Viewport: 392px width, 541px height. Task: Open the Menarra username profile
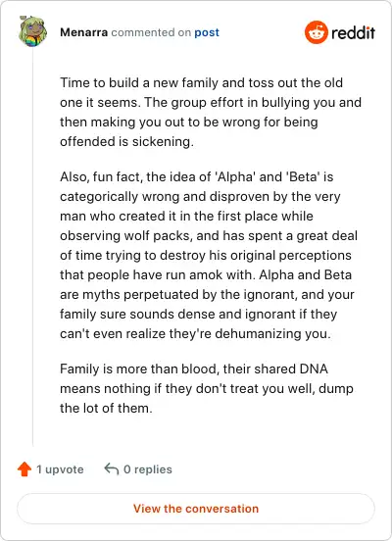(84, 32)
